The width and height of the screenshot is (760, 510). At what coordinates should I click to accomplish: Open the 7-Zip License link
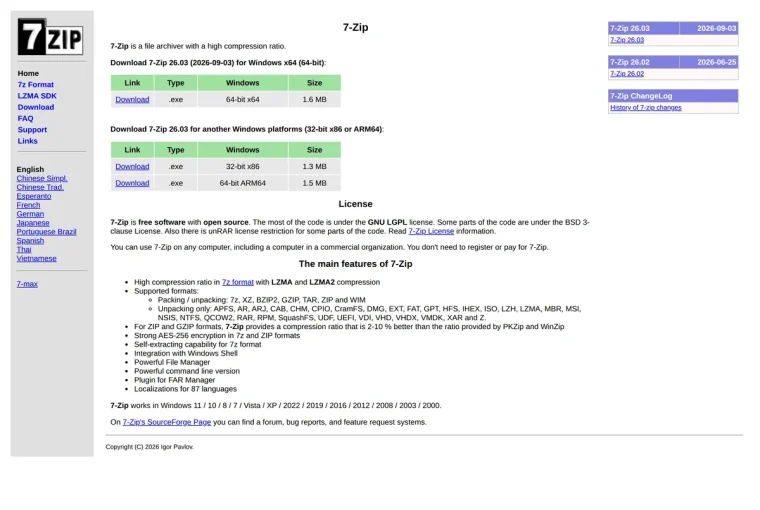coord(431,231)
